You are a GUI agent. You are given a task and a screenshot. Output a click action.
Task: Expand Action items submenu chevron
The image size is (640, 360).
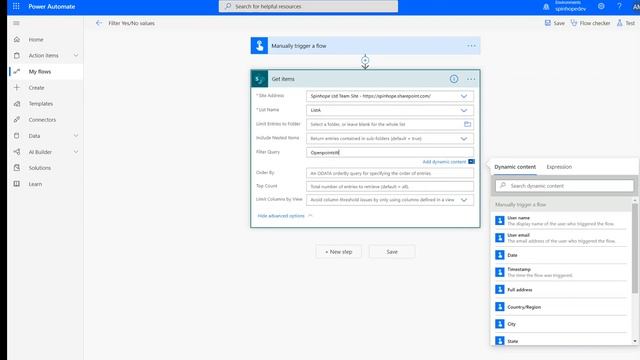(76, 56)
